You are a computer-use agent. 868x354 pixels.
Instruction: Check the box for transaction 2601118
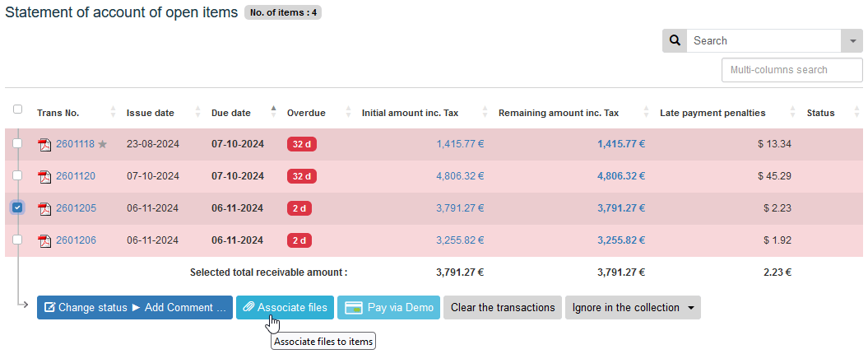[x=18, y=144]
